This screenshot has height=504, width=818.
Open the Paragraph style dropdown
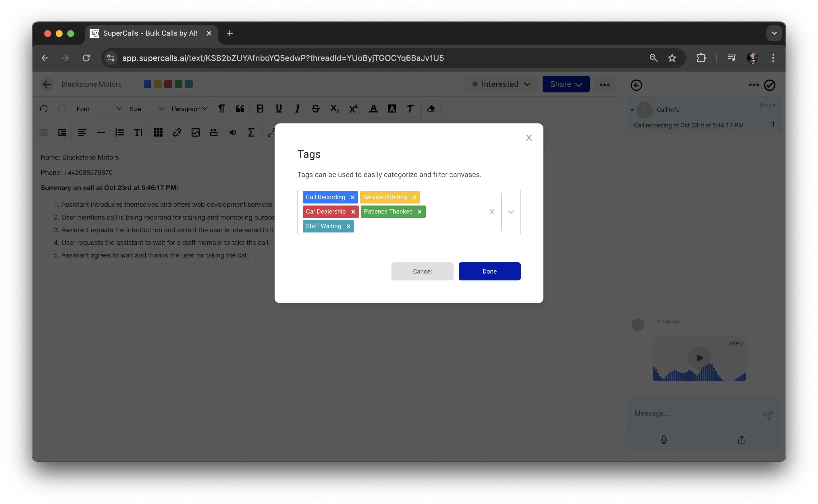coord(189,109)
